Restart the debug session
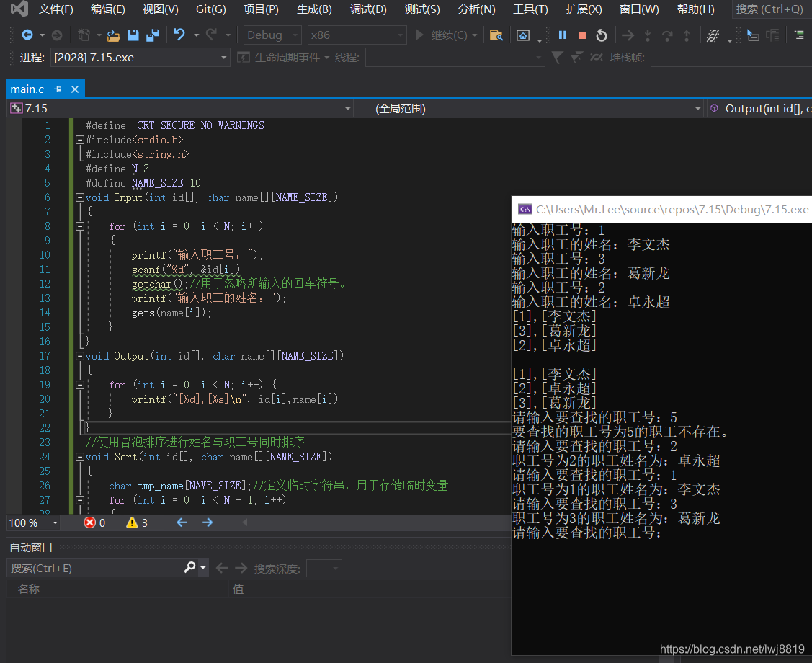Image resolution: width=812 pixels, height=663 pixels. 601,35
